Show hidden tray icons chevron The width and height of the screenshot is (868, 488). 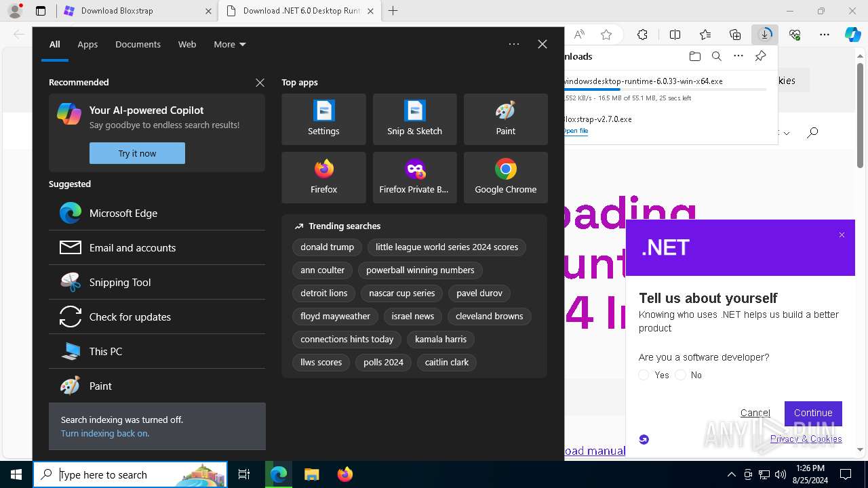point(731,474)
